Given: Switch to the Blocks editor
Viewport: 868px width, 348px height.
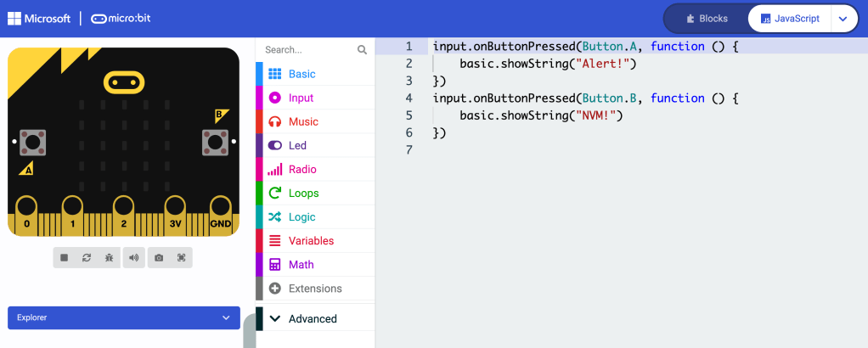Looking at the screenshot, I should point(706,19).
